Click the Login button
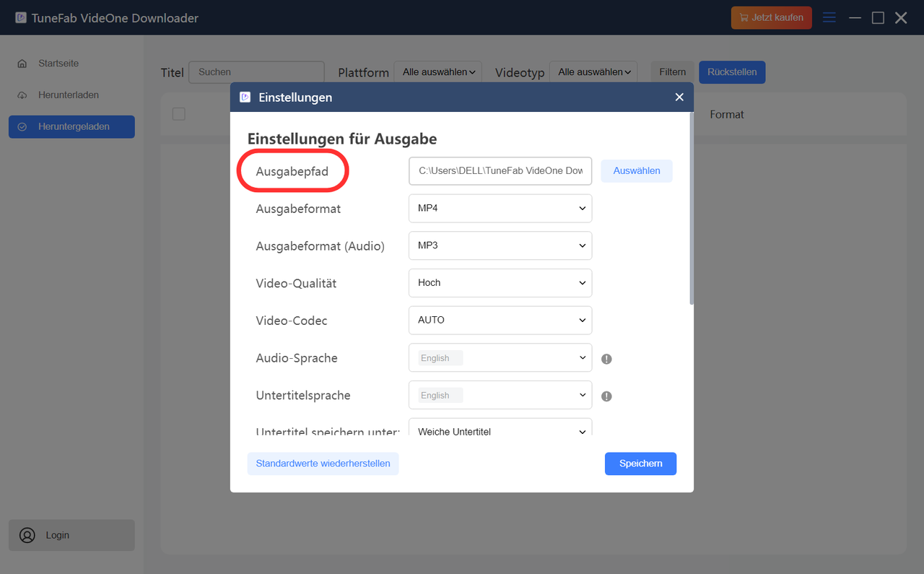924x574 pixels. (71, 535)
